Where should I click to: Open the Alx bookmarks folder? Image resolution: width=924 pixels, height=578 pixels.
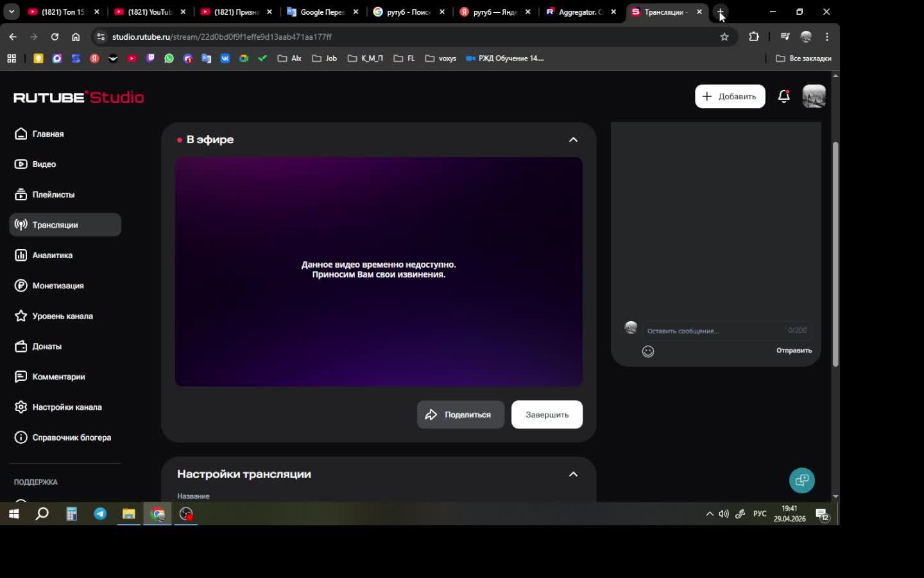(x=289, y=58)
